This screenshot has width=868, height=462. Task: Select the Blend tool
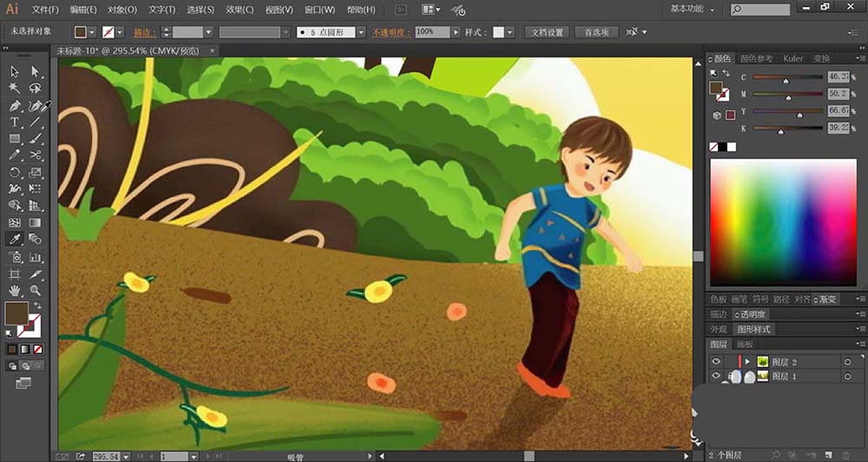point(36,239)
